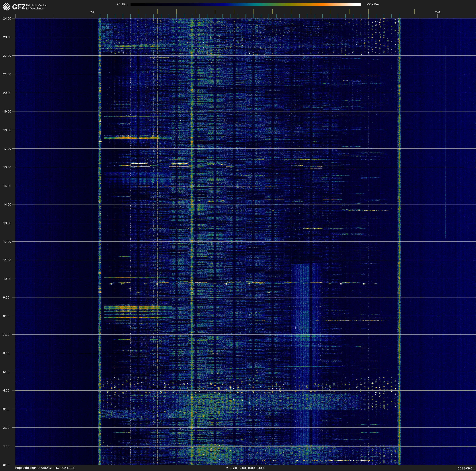Image resolution: width=476 pixels, height=471 pixels.
Task: Open the doi.org GFZ dataset link
Action: tap(45, 468)
